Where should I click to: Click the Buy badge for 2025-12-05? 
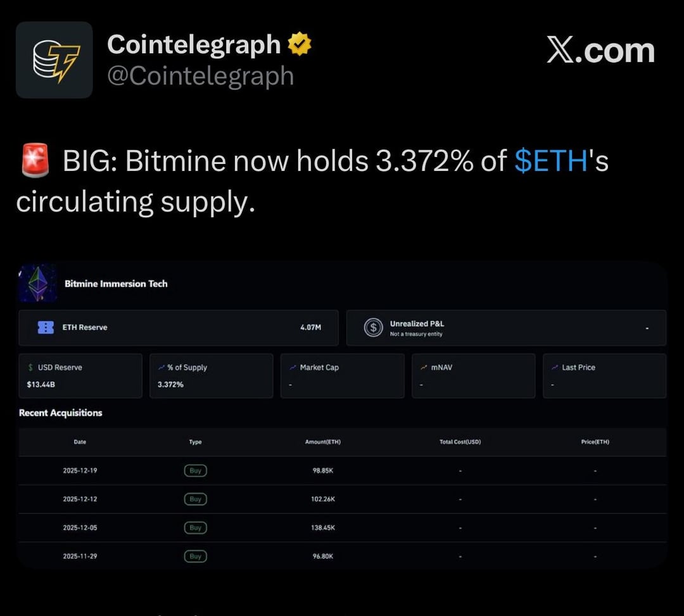[196, 527]
